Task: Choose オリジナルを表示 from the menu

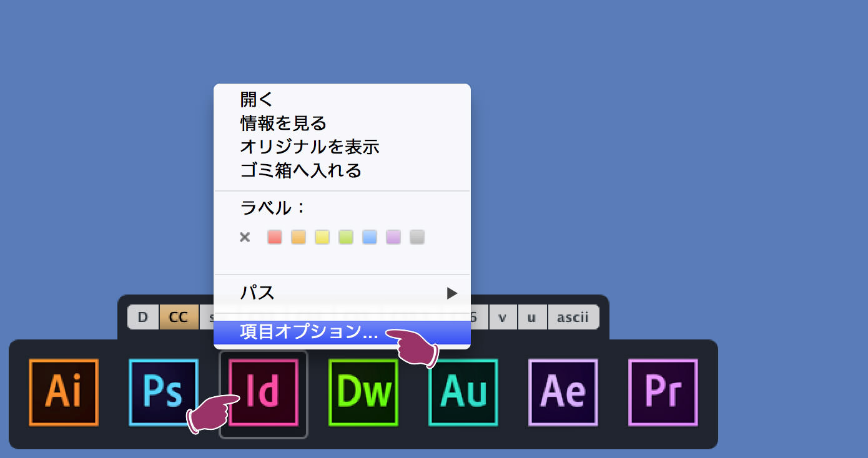Action: point(342,147)
